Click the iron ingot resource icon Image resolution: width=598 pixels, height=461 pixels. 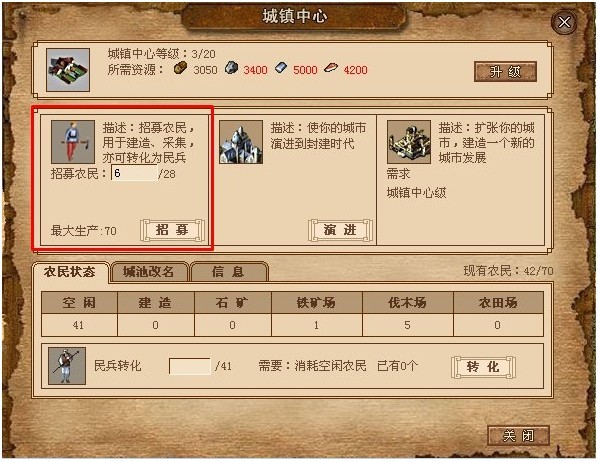click(x=281, y=68)
